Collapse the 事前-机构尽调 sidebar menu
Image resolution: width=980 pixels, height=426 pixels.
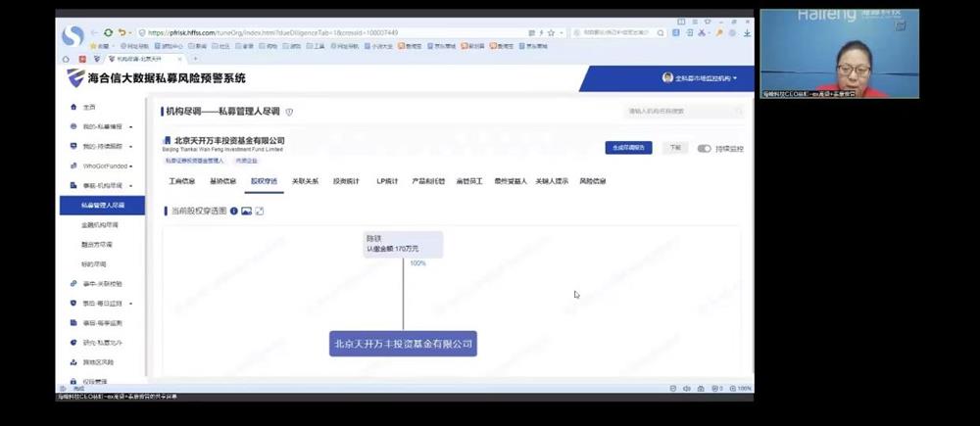pyautogui.click(x=130, y=185)
